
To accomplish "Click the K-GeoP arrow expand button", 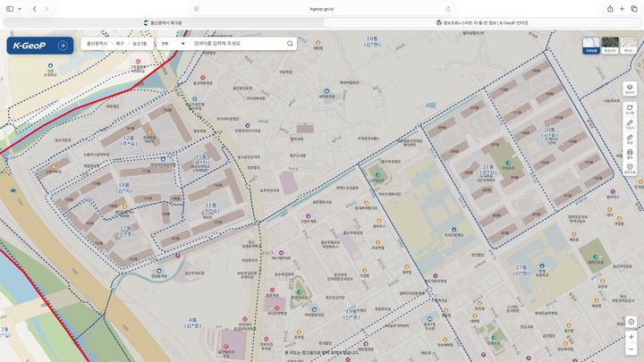I will click(63, 46).
